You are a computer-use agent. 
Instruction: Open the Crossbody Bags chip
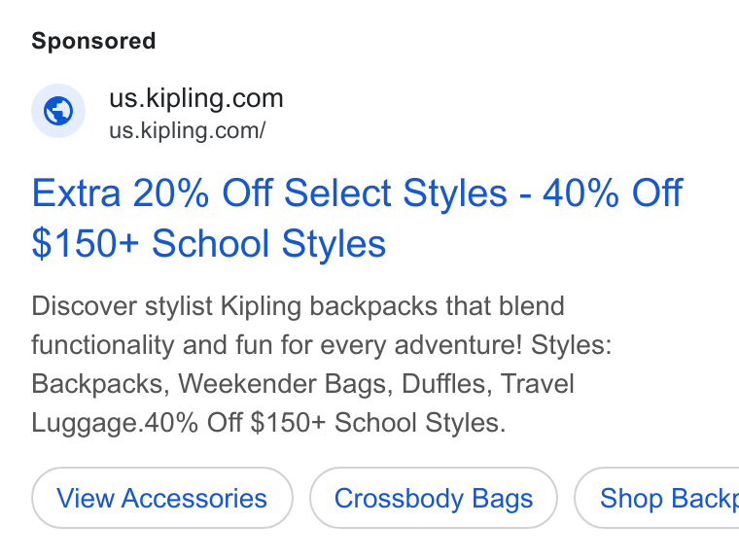coord(433,498)
